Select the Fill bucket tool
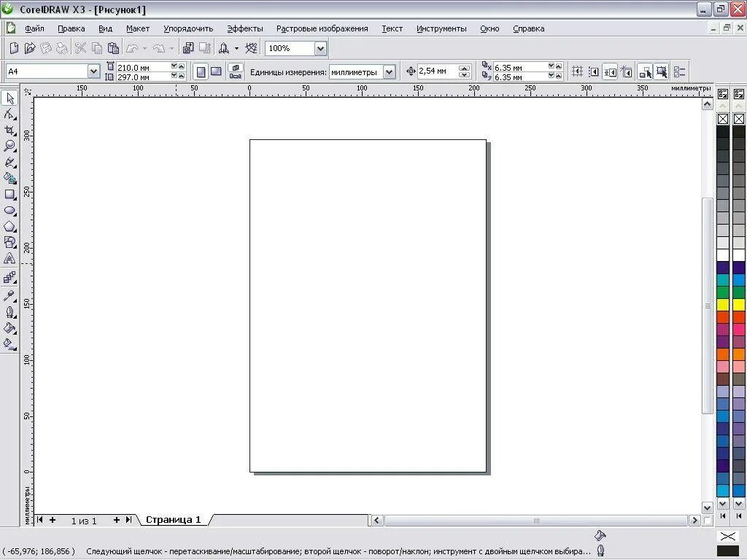 (9, 328)
